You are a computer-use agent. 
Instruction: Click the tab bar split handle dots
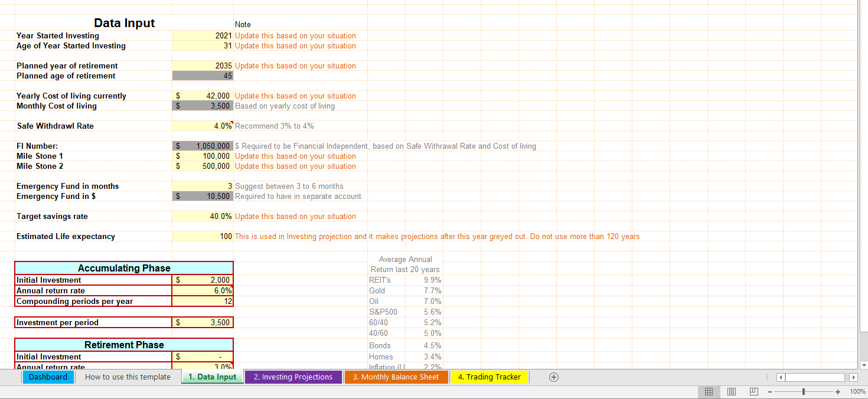pos(768,377)
